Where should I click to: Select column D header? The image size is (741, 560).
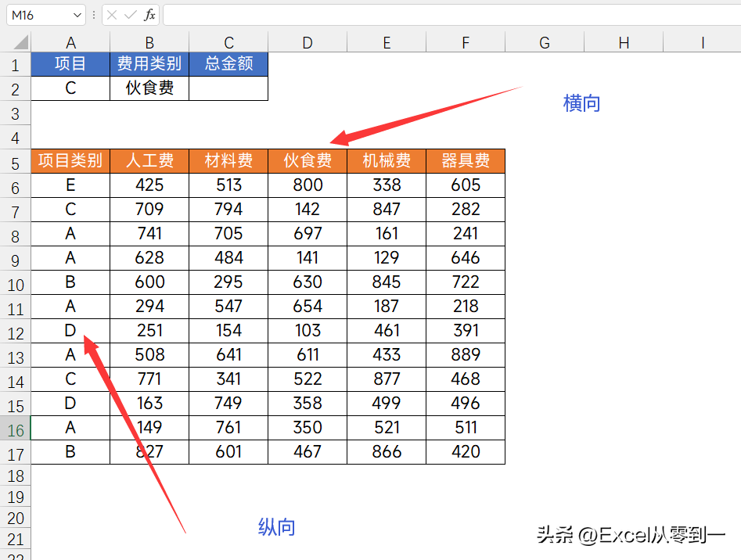click(308, 42)
